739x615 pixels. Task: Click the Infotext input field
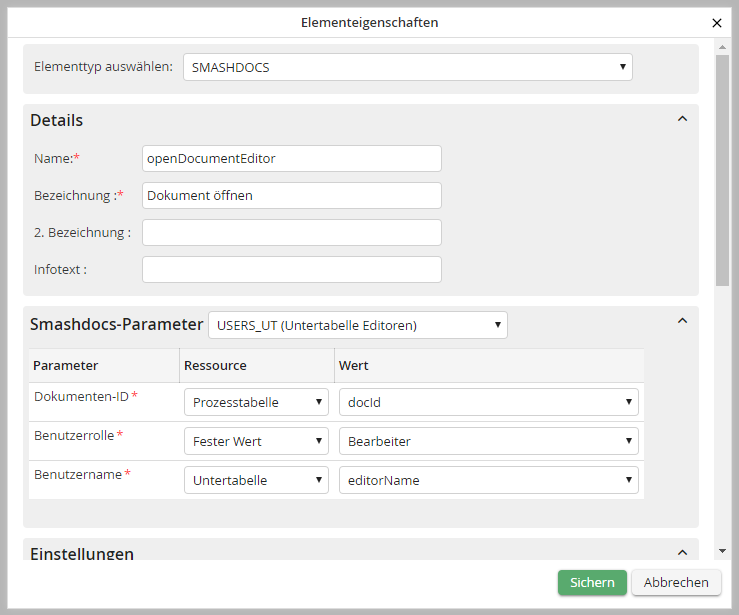point(291,270)
